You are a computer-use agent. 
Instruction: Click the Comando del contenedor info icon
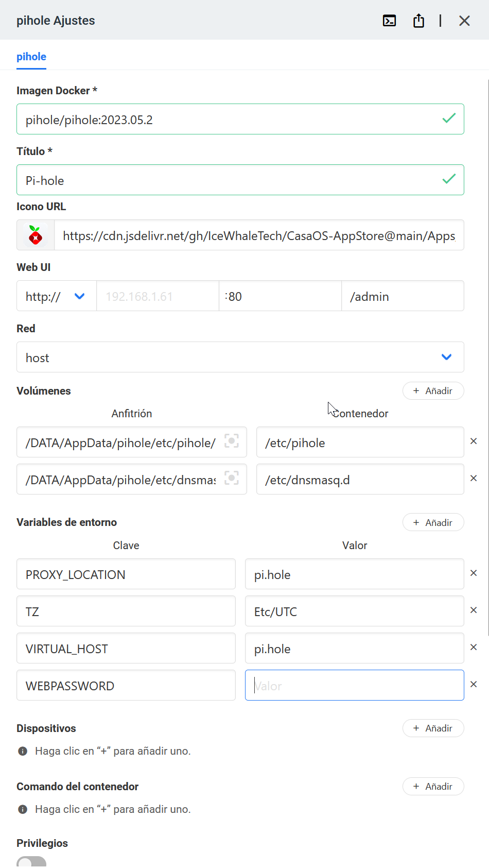click(23, 809)
